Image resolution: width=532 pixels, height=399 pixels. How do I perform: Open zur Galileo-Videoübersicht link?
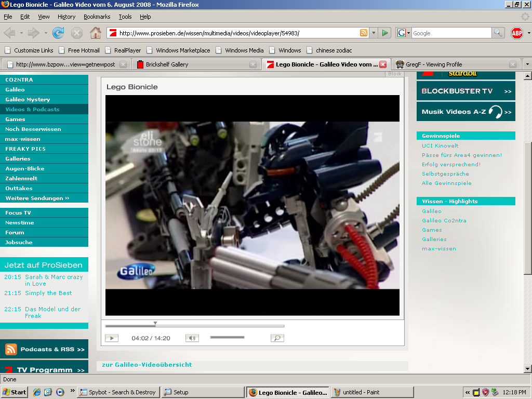coord(147,364)
